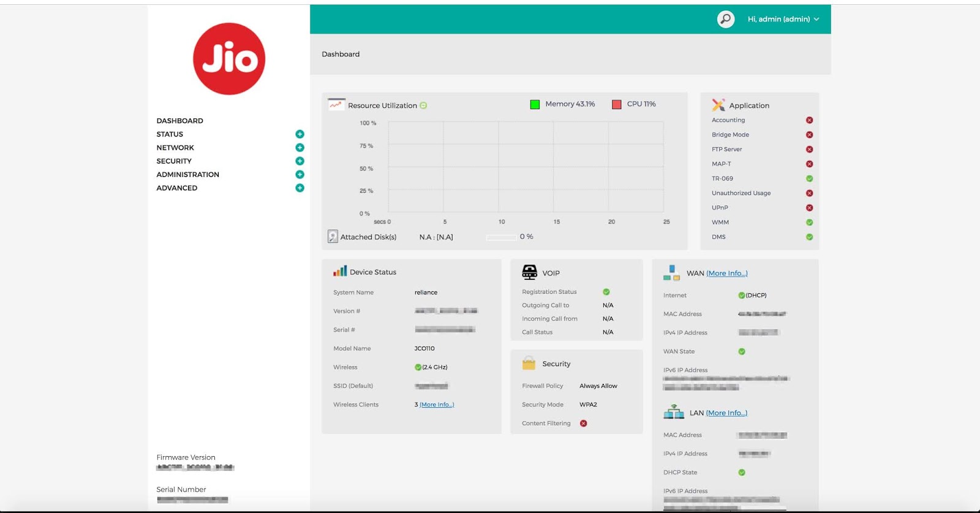Click the Jio logo
This screenshot has width=980, height=513.
(229, 59)
